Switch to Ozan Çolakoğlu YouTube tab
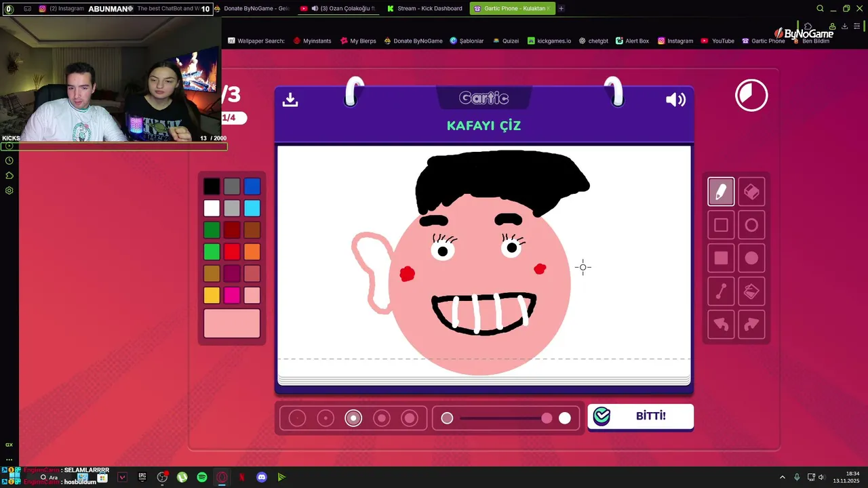 [x=338, y=8]
